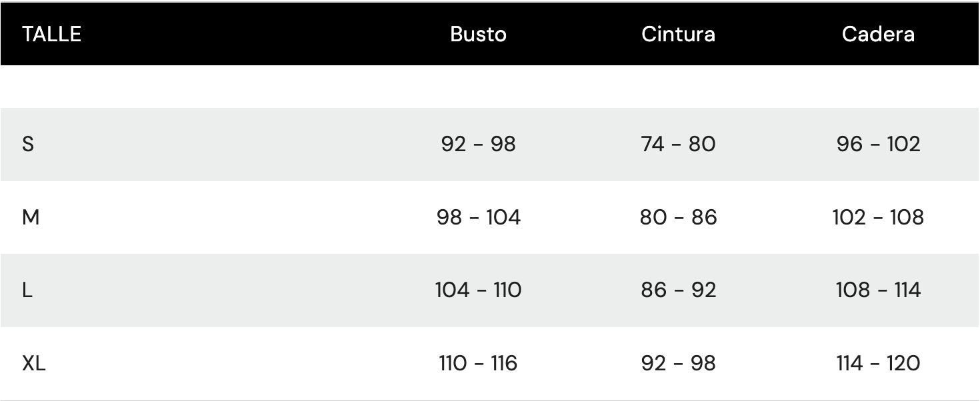Select the Cadera column header

tap(878, 34)
